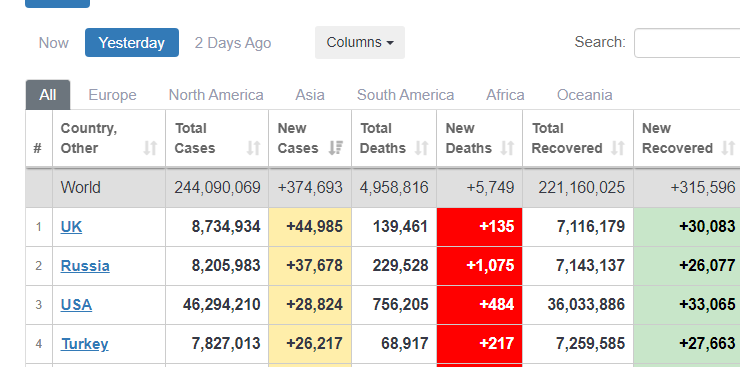The height and width of the screenshot is (367, 740).
Task: Select Russia new cases +37,678
Action: (x=314, y=266)
